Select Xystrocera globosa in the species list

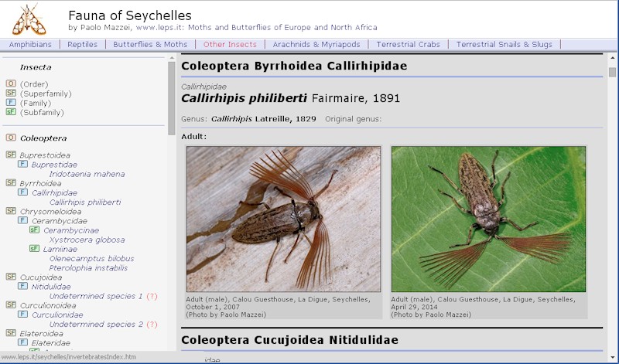coord(87,240)
